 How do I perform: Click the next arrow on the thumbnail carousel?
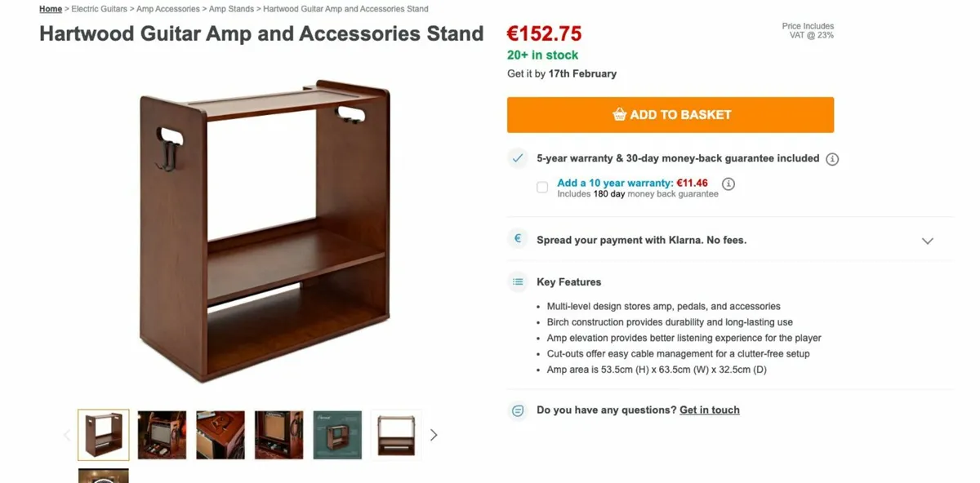434,435
